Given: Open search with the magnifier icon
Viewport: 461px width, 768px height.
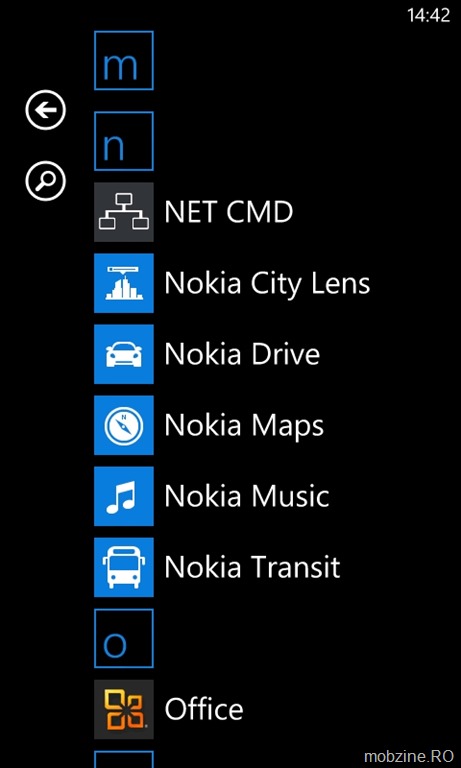Looking at the screenshot, I should 46,181.
